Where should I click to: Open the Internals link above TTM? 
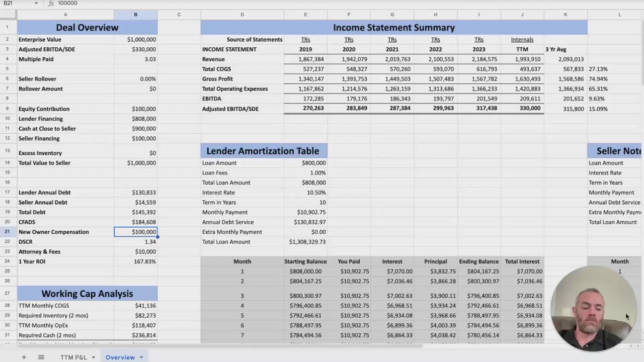(x=522, y=39)
